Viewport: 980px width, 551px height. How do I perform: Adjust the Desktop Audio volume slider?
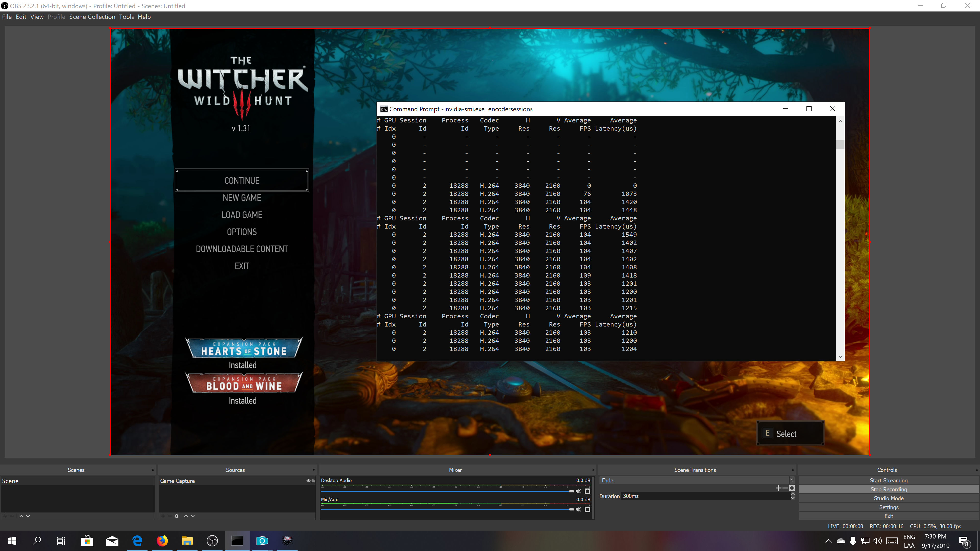[x=447, y=491]
